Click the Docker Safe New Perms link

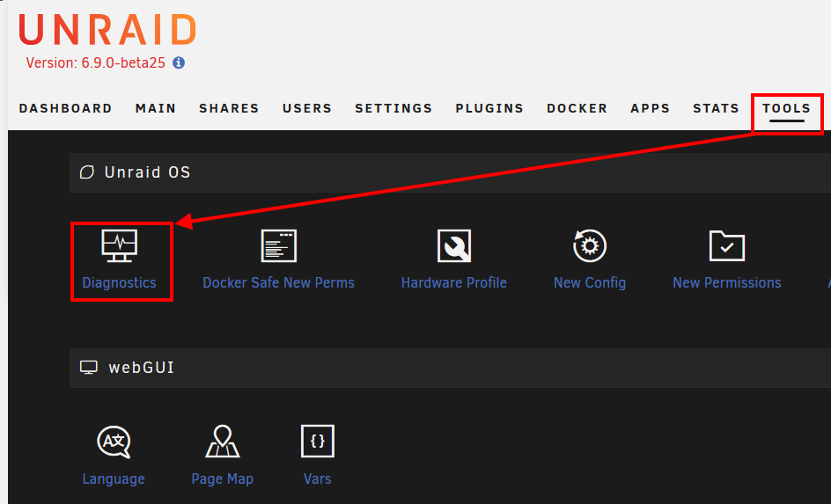click(x=279, y=282)
